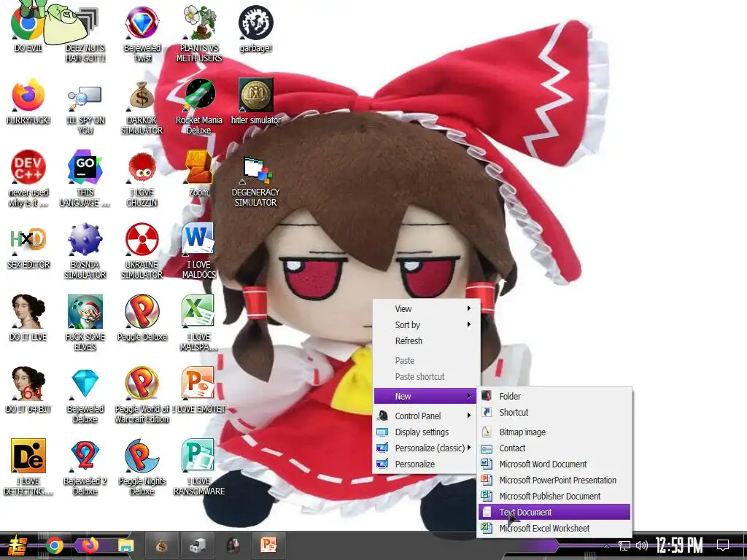This screenshot has height=560, width=747.
Task: Create a new Microsoft Excel Worksheet
Action: click(554, 528)
